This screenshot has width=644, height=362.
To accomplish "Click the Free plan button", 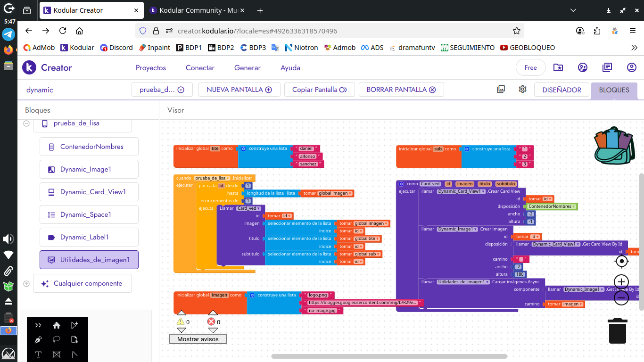I will click(x=531, y=68).
